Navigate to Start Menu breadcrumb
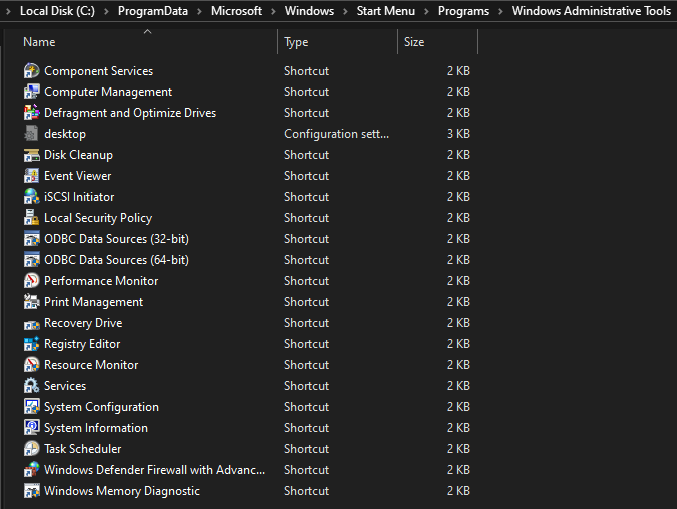Viewport: 677px width, 509px height. click(x=386, y=11)
